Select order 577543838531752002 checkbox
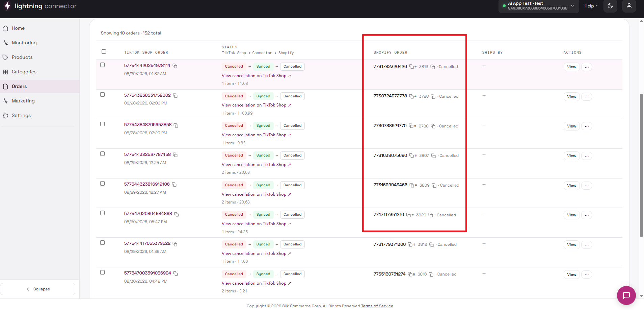 [103, 95]
